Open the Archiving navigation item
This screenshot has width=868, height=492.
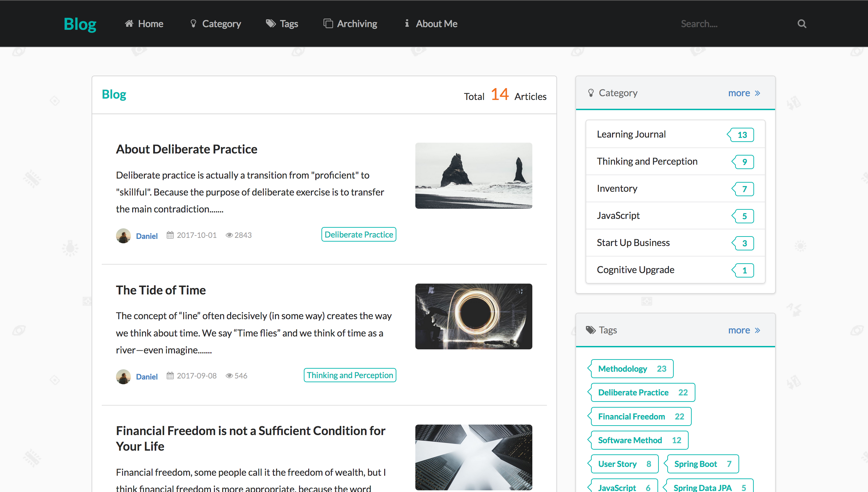[x=350, y=24]
